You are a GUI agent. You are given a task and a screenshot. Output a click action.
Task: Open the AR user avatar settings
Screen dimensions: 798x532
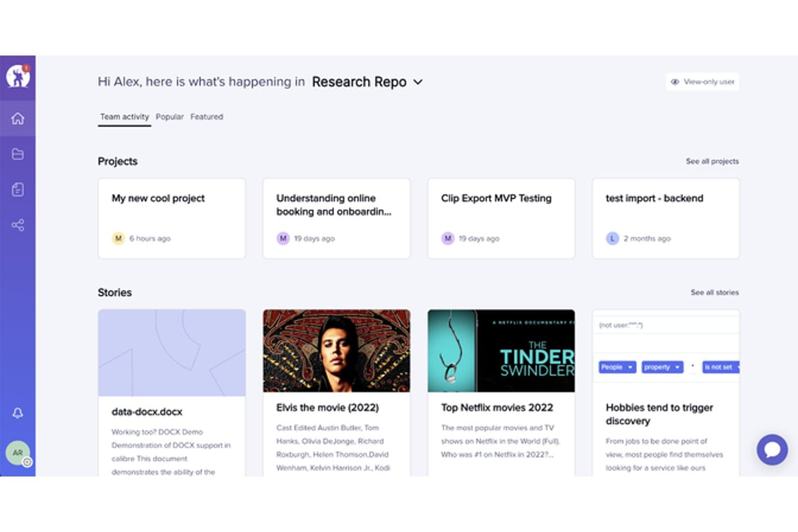click(18, 453)
